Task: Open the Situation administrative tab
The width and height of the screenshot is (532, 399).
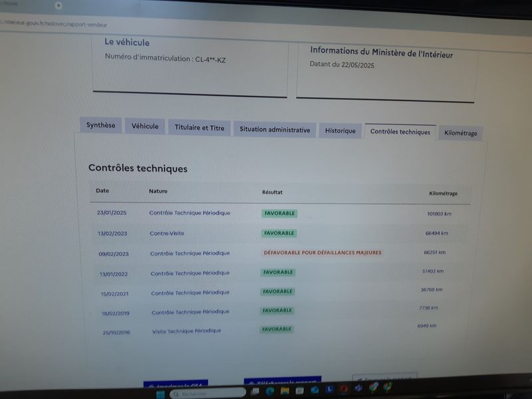Action: [x=275, y=129]
